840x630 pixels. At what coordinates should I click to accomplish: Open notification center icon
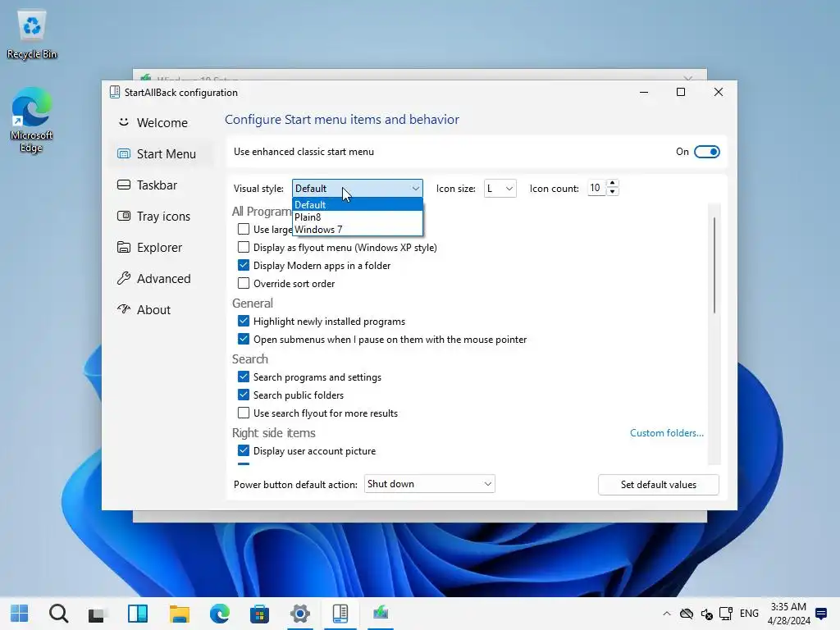(x=820, y=614)
